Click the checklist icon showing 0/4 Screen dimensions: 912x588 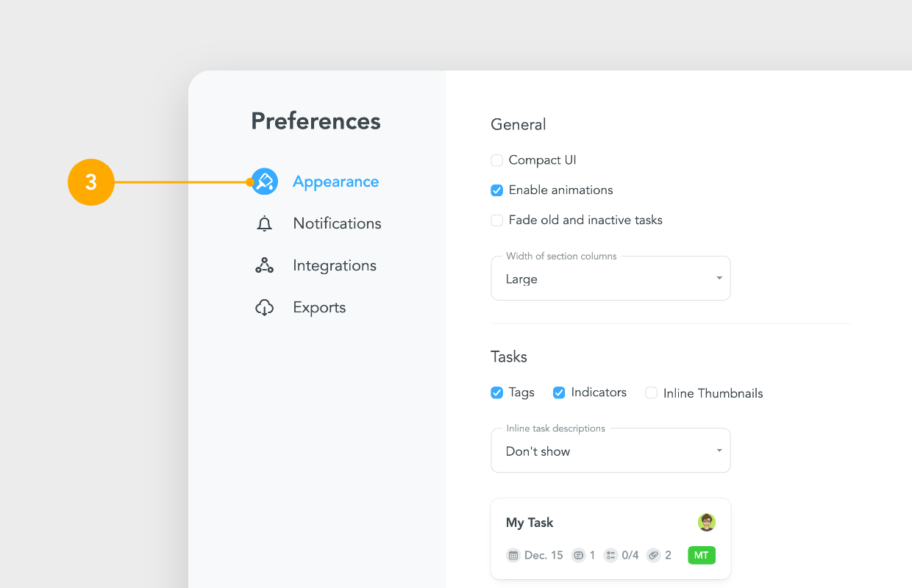[x=611, y=555]
